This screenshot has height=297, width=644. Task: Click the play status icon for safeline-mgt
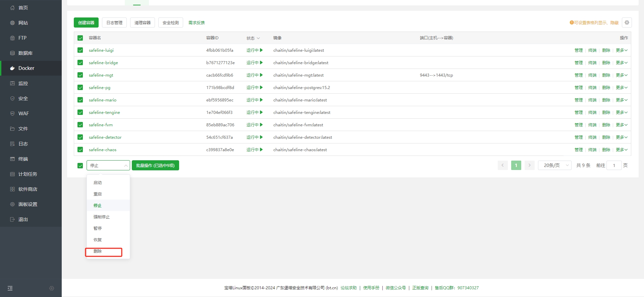coord(261,75)
